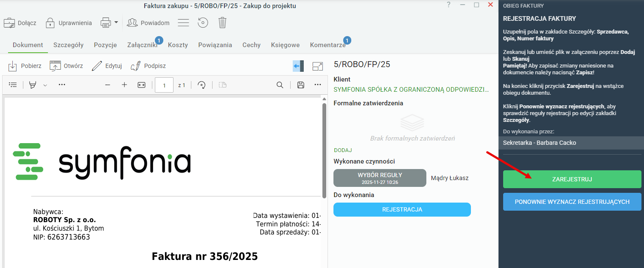Click the history restore circular icon
Screen dimensions: 644x268
[x=203, y=23]
